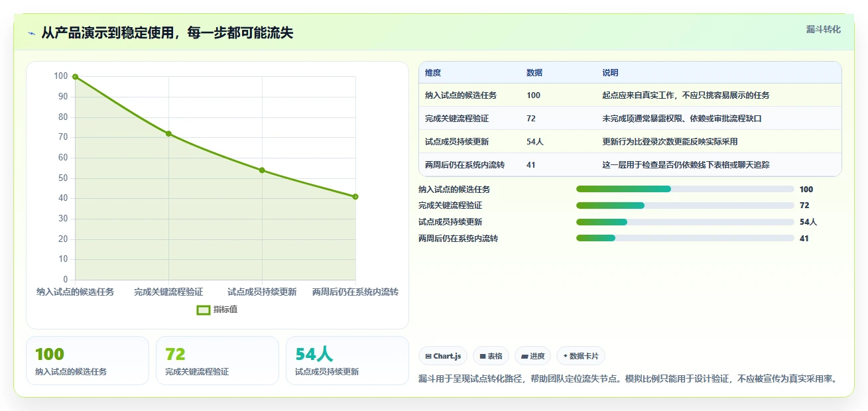
Task: Click description starting 未完成项通常暴露权限
Action: (x=682, y=119)
